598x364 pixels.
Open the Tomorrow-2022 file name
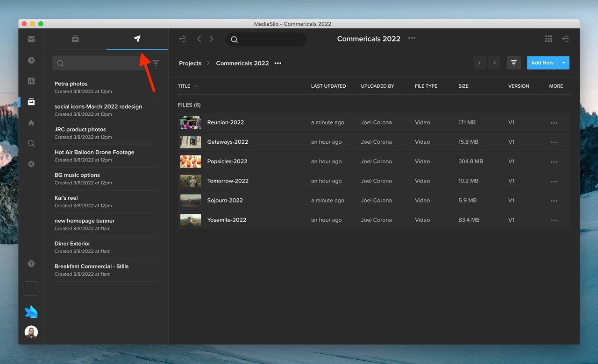coord(228,181)
